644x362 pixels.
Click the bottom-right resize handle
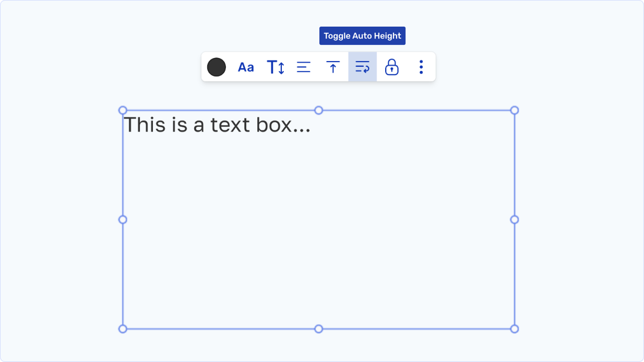tap(514, 329)
